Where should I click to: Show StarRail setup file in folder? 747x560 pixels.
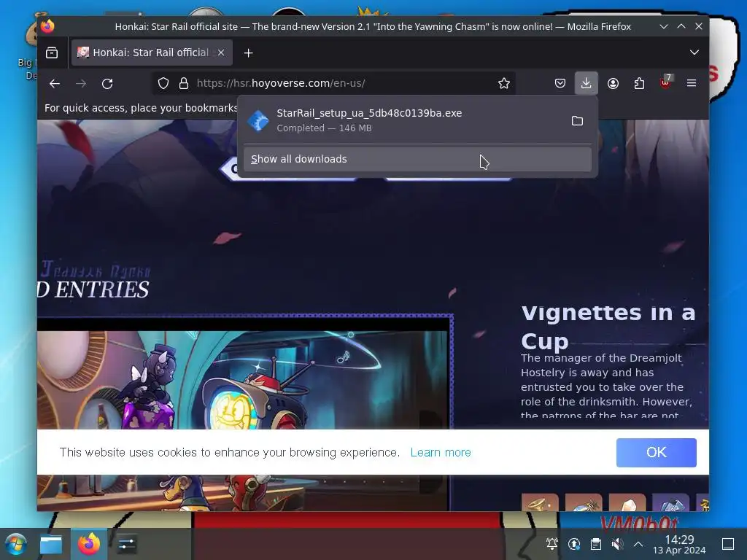577,120
